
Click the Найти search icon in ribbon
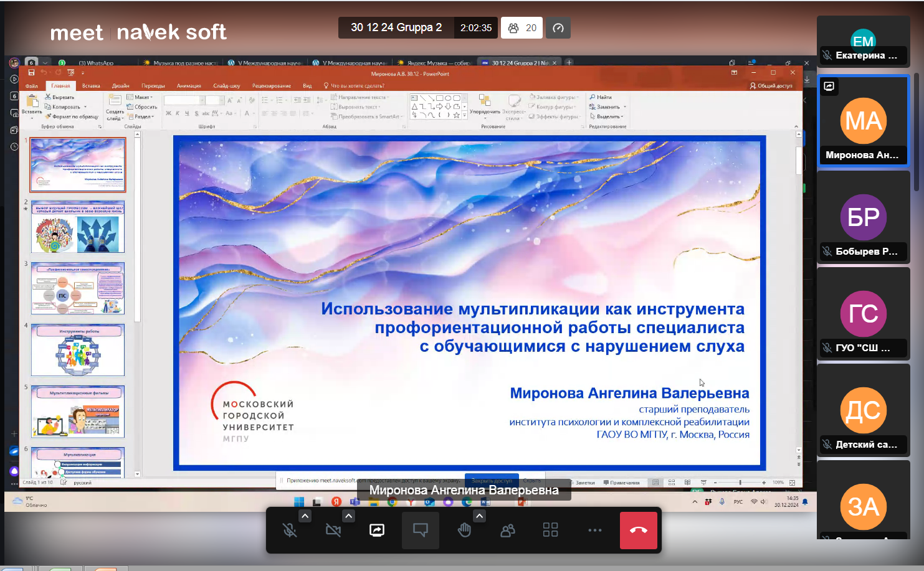click(x=593, y=97)
